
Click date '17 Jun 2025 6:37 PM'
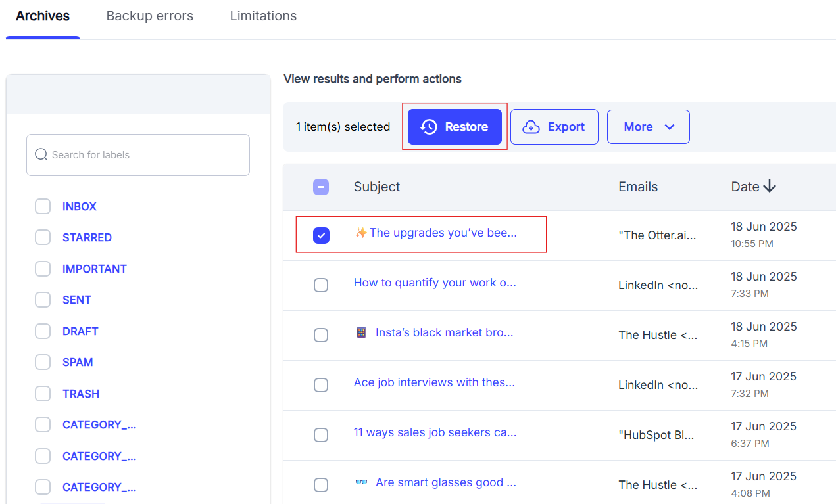(764, 434)
